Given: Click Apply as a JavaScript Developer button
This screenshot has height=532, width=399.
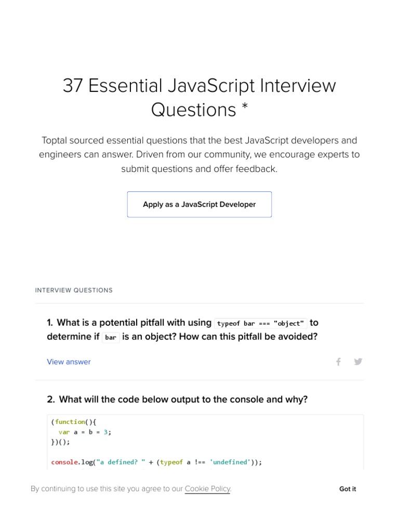Looking at the screenshot, I should click(199, 204).
